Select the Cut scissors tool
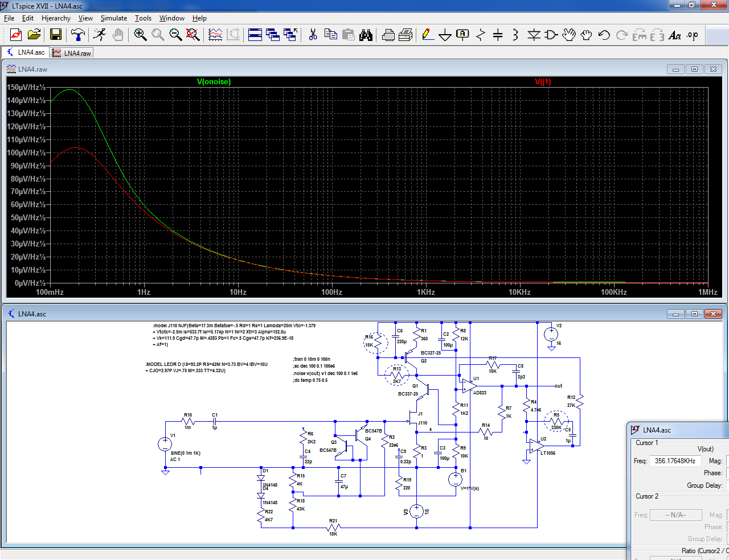The height and width of the screenshot is (560, 729). [x=313, y=35]
